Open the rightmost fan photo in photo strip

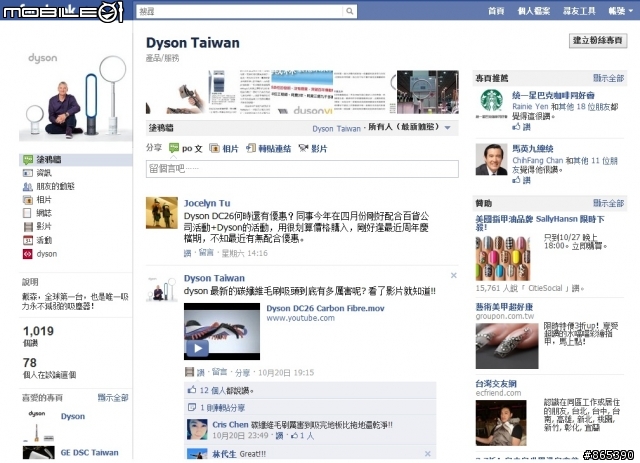[427, 92]
